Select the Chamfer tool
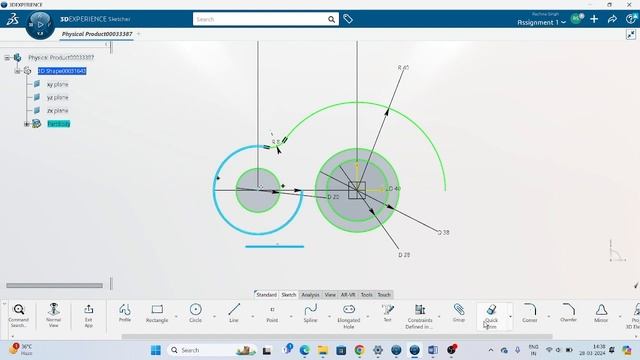The image size is (640, 360). 568,313
